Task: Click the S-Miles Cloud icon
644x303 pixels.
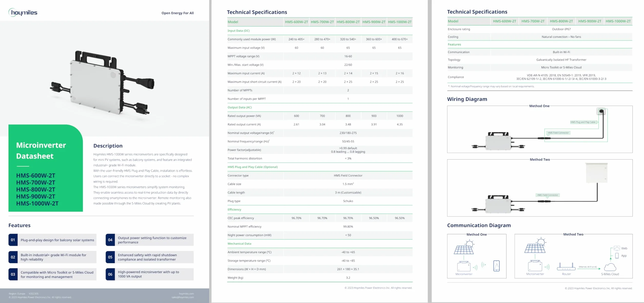Action: pos(610,267)
